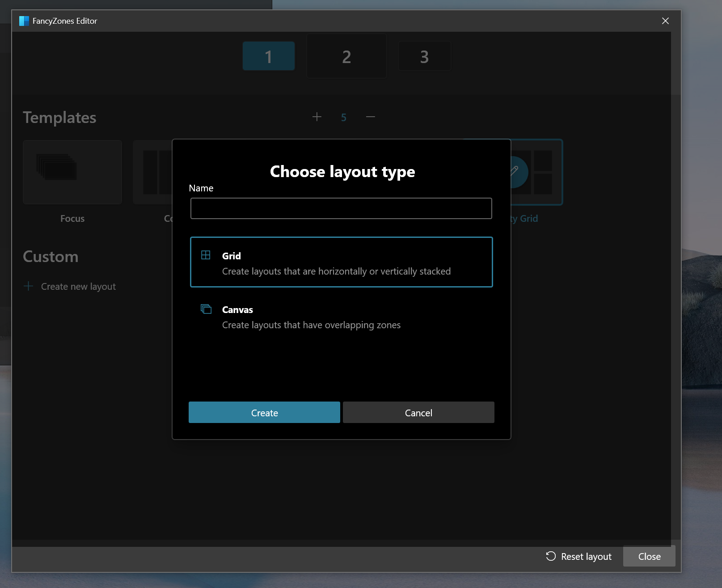This screenshot has width=722, height=588.
Task: Select the Grid layout icon
Action: coord(206,255)
